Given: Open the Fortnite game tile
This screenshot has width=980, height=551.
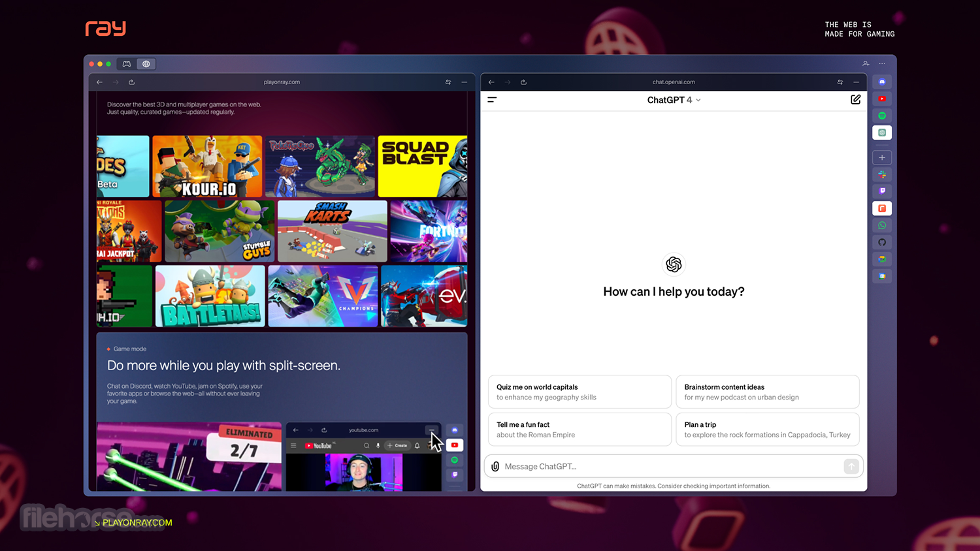Looking at the screenshot, I should [429, 231].
